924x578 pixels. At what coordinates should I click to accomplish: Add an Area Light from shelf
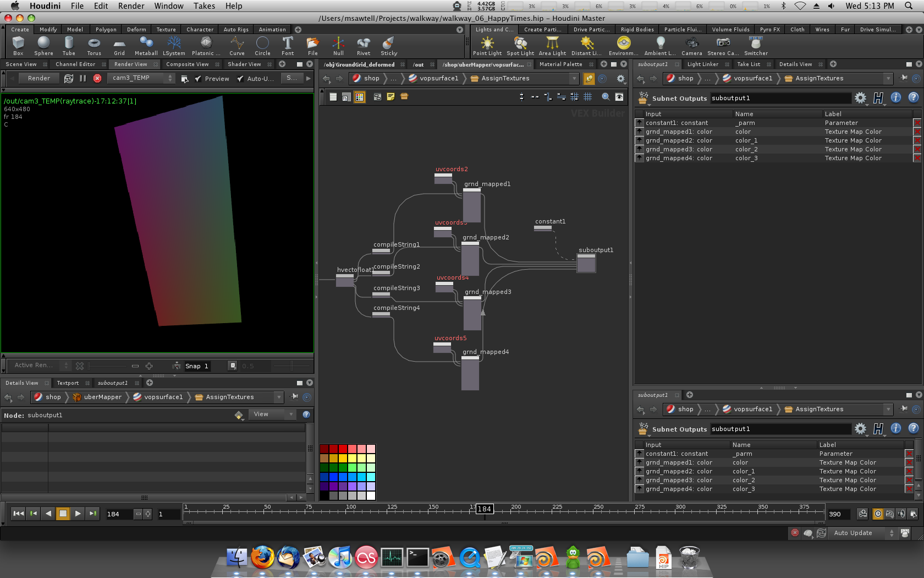coord(552,46)
